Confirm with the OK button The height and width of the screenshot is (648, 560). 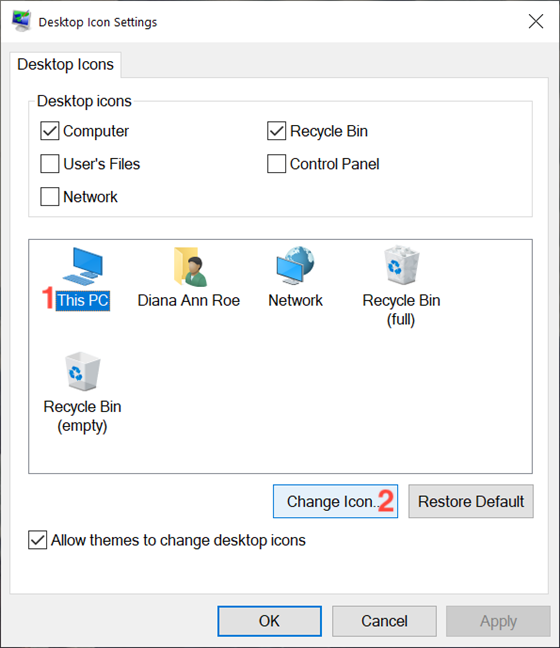(x=269, y=621)
